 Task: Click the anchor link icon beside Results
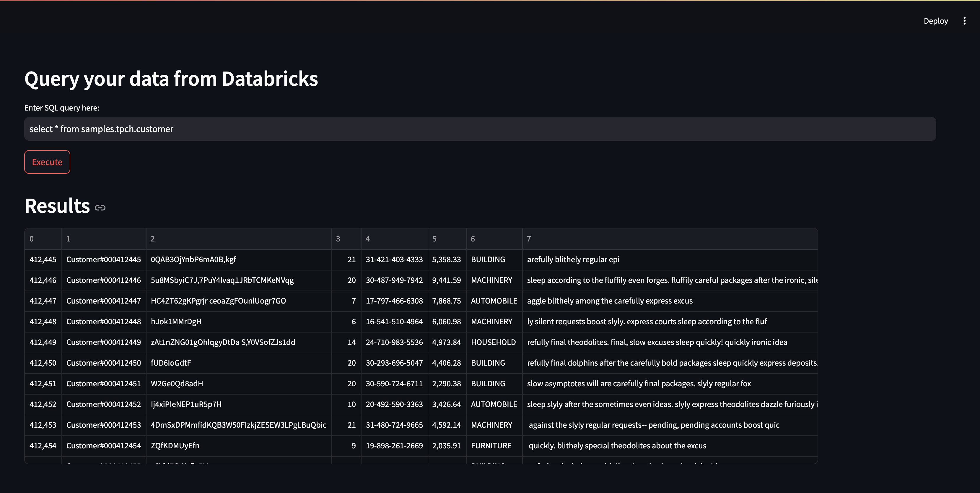[x=100, y=207]
